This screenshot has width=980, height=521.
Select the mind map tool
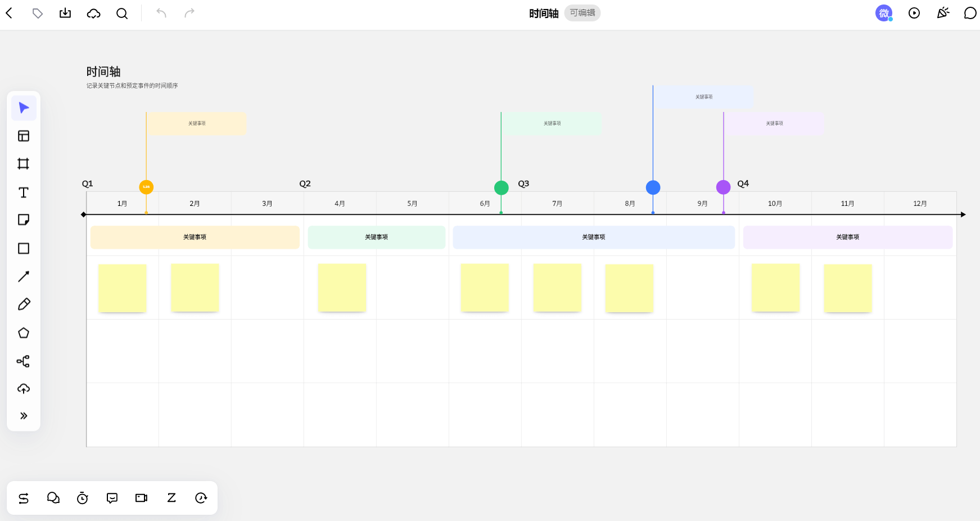point(24,361)
